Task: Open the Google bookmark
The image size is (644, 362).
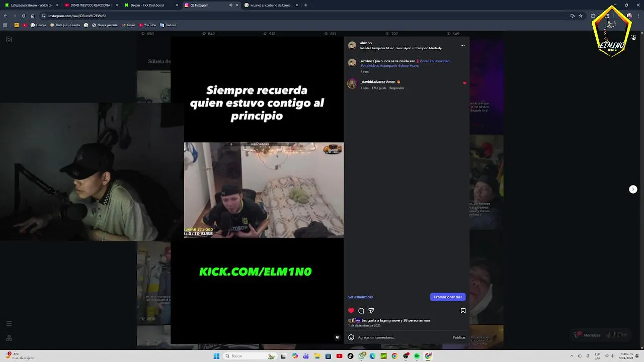Action: (39, 25)
